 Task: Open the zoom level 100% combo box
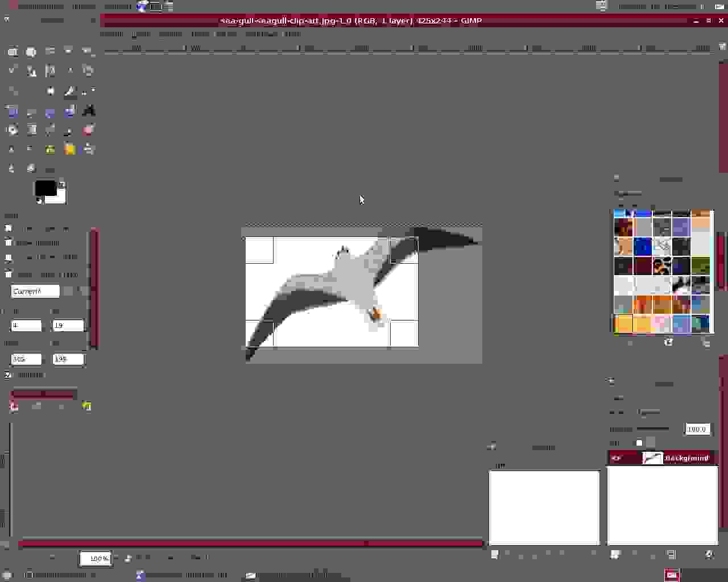point(96,558)
